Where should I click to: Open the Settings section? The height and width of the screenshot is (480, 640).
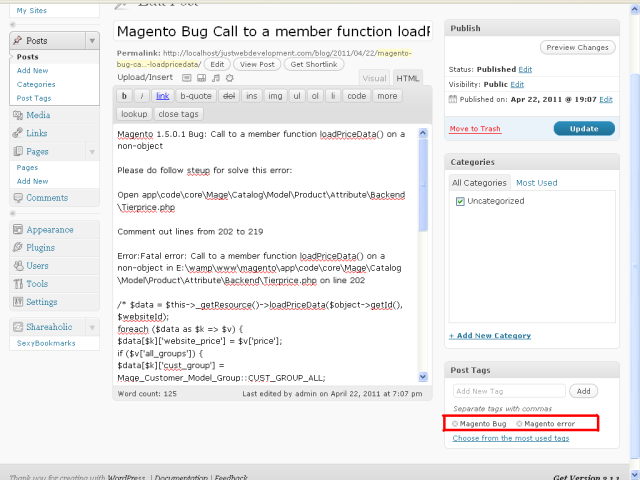[x=42, y=302]
